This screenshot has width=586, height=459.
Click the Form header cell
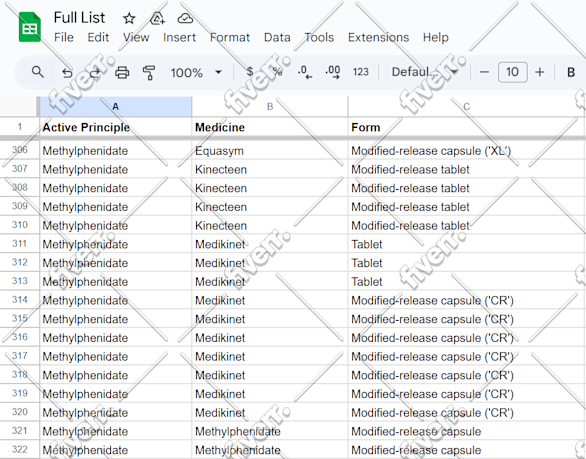466,127
